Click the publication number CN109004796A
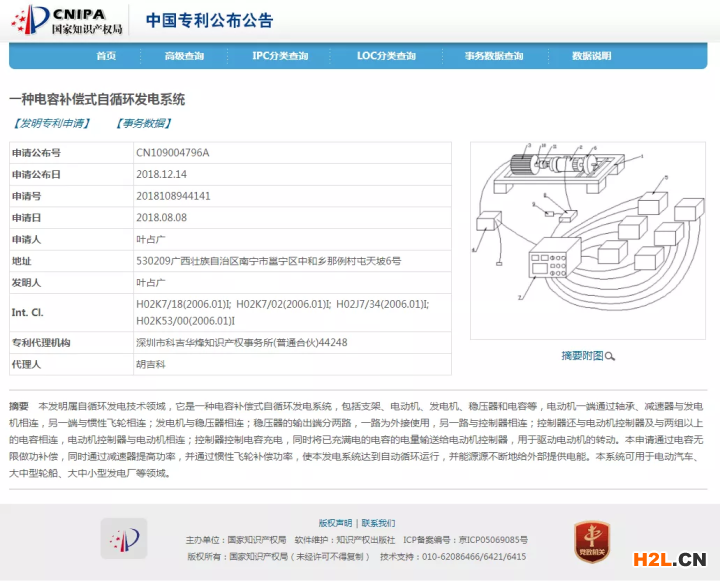This screenshot has width=720, height=582. click(173, 153)
